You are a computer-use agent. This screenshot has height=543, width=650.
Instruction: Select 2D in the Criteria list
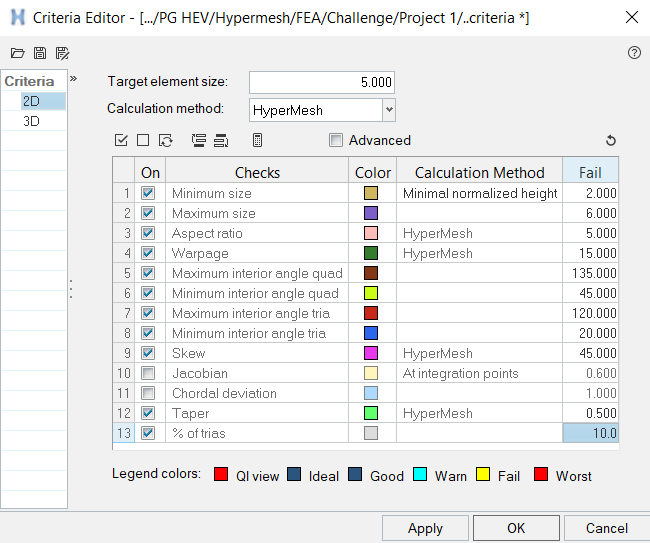pos(31,101)
